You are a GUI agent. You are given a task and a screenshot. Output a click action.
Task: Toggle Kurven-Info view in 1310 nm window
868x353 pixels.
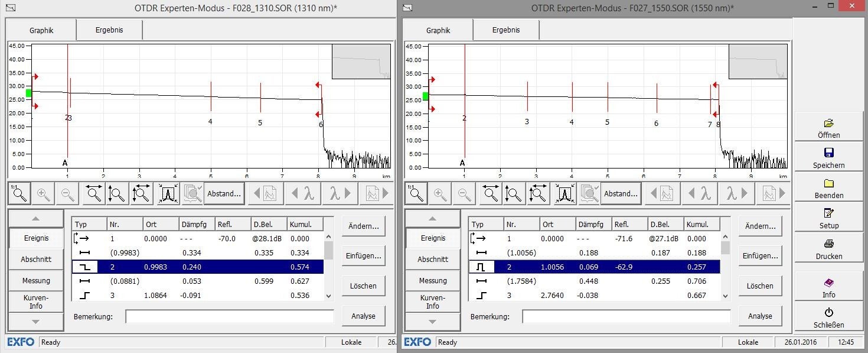(x=36, y=302)
